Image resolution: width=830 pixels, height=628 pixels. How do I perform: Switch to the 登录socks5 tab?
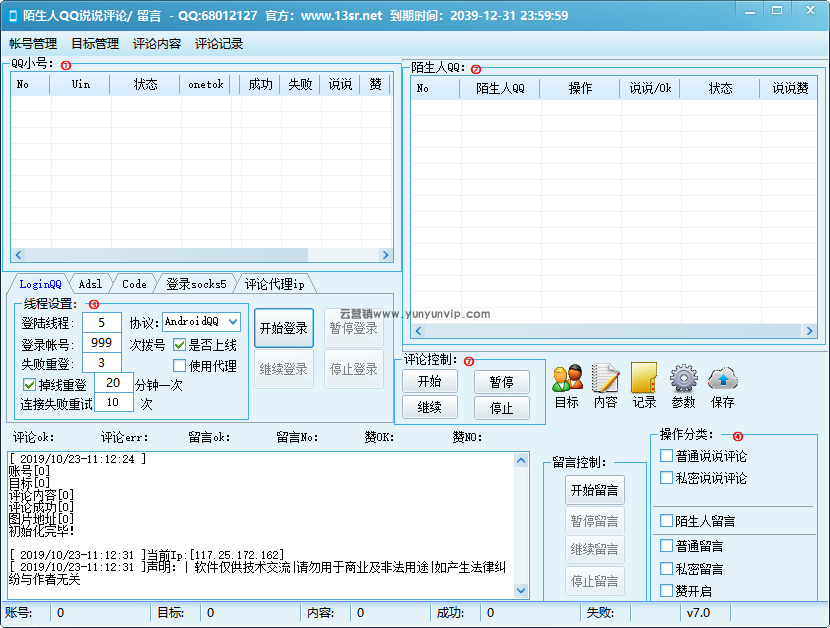click(196, 284)
